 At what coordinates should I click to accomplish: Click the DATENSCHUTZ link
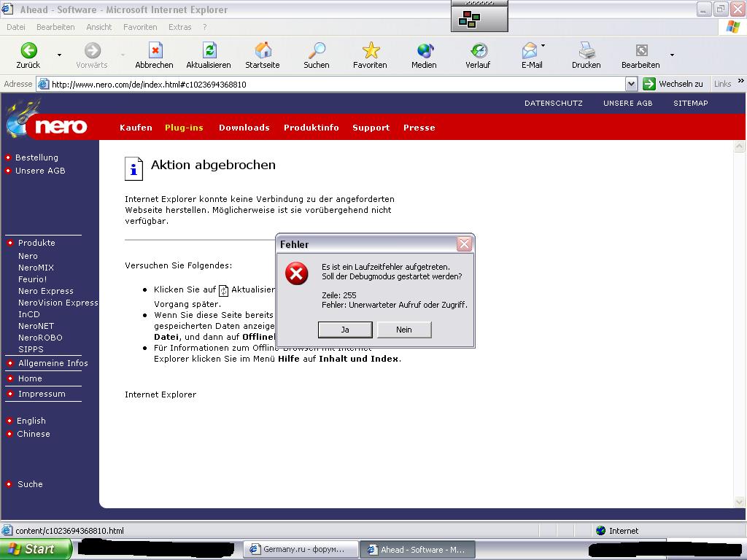pyautogui.click(x=554, y=103)
